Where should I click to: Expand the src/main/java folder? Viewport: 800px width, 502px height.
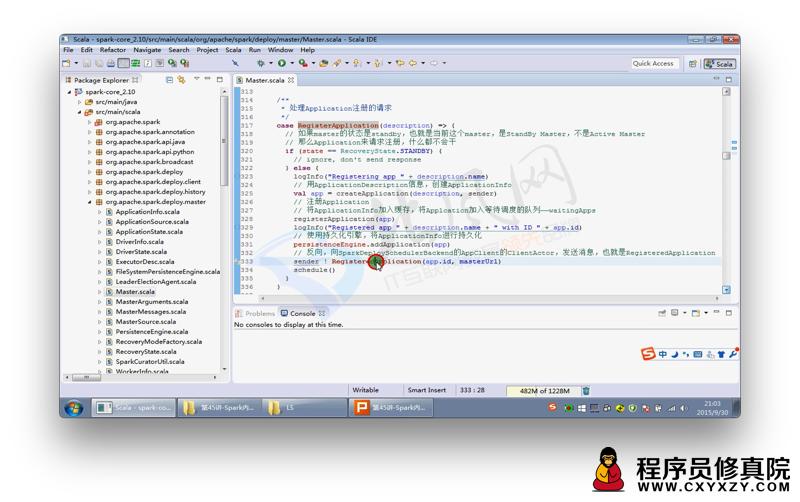(80, 102)
